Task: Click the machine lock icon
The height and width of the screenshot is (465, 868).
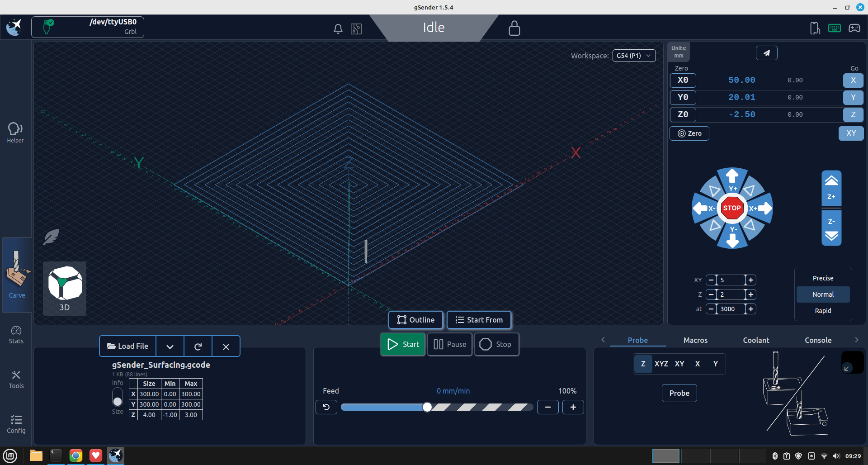Action: pos(514,28)
